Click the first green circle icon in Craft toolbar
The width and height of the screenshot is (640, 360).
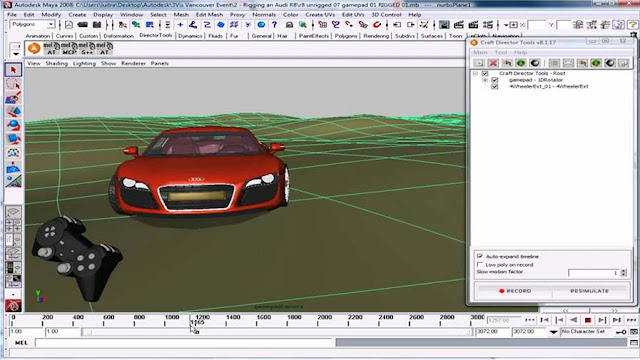(x=521, y=63)
